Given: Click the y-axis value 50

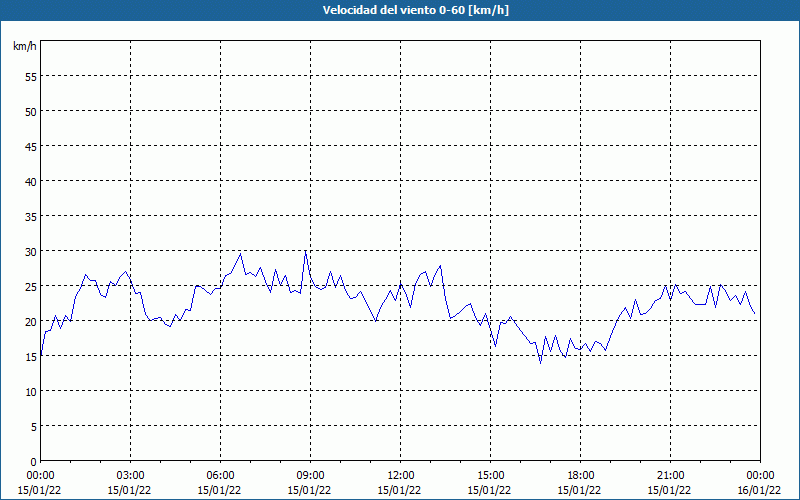Looking at the screenshot, I should point(31,111).
